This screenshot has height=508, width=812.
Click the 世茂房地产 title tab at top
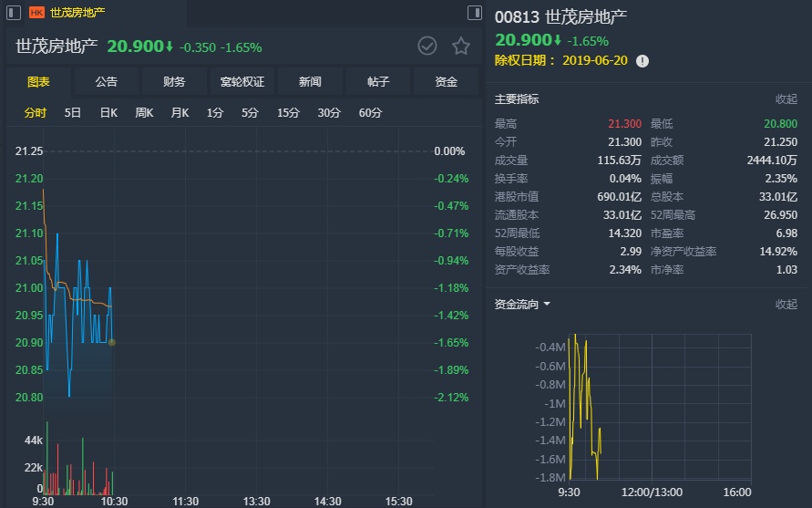[77, 13]
